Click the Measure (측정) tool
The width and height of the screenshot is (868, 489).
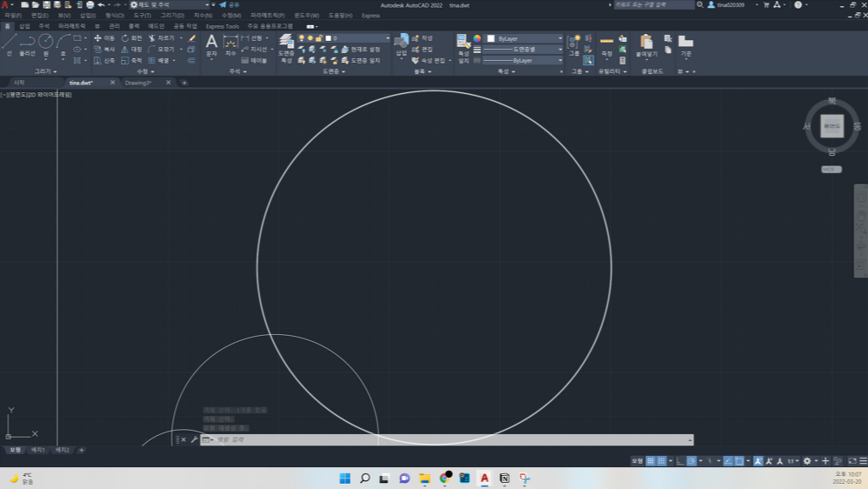click(607, 45)
